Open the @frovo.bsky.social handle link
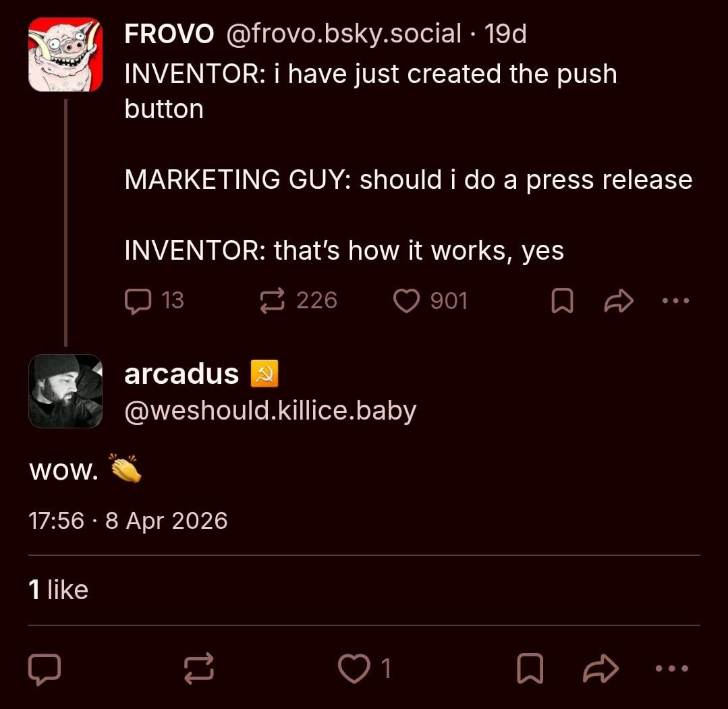 point(343,34)
